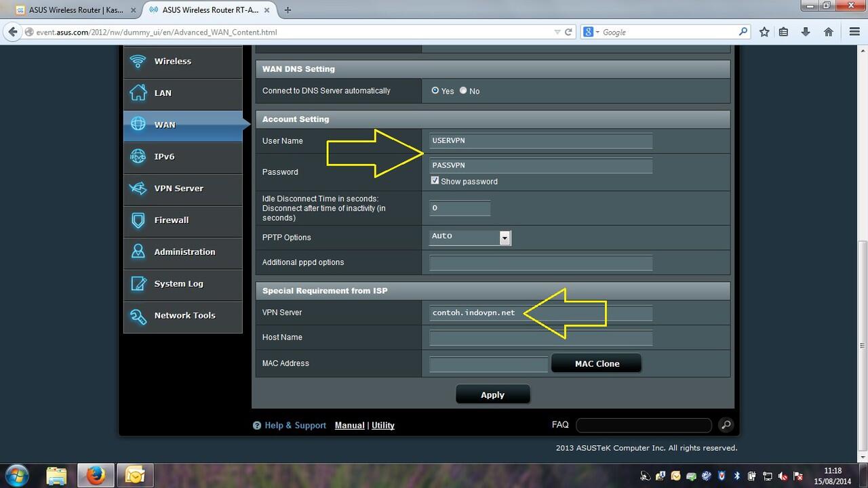Open System Log from sidebar

(183, 283)
